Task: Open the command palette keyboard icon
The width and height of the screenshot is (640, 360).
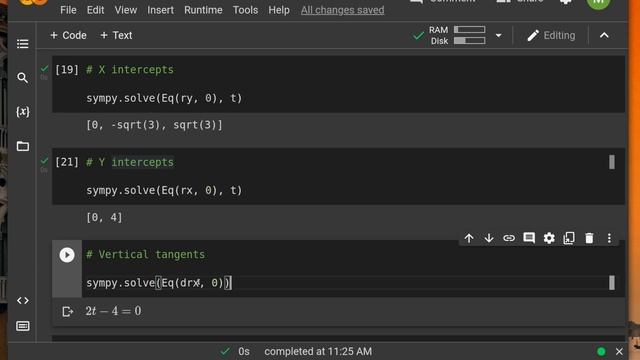Action: coord(22,326)
